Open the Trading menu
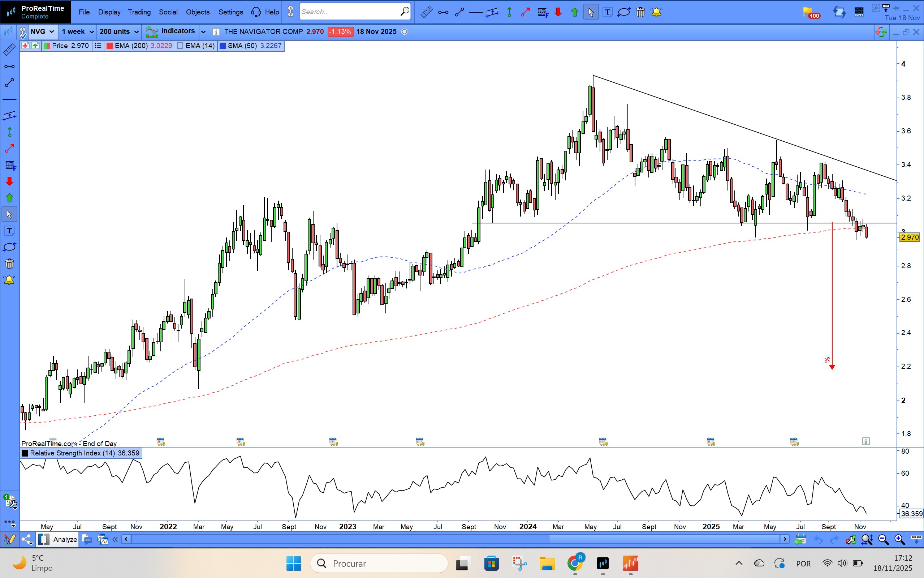The height and width of the screenshot is (578, 924). coord(139,12)
